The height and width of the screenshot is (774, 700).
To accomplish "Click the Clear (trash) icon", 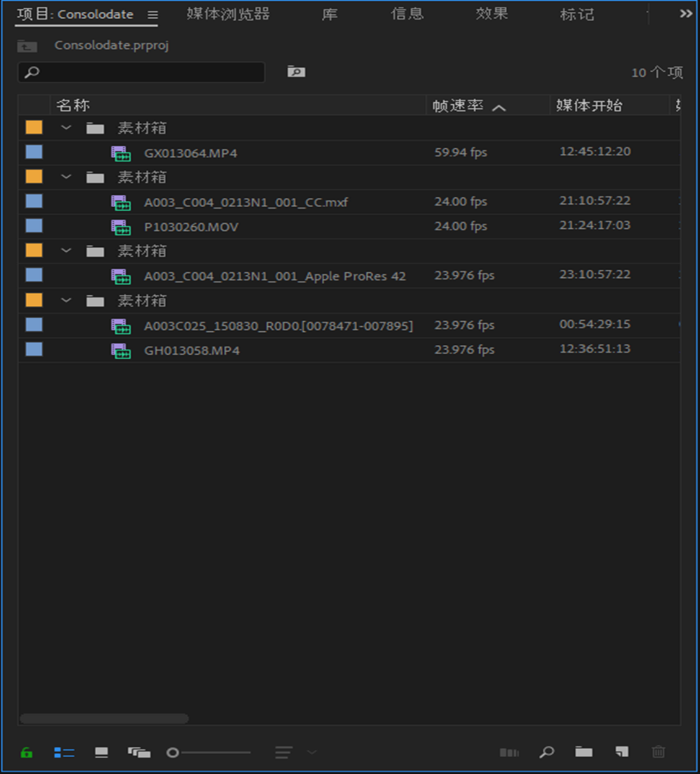I will 658,752.
